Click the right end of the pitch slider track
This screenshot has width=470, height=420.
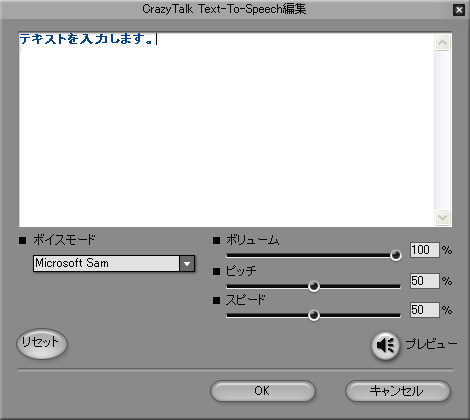pyautogui.click(x=397, y=286)
